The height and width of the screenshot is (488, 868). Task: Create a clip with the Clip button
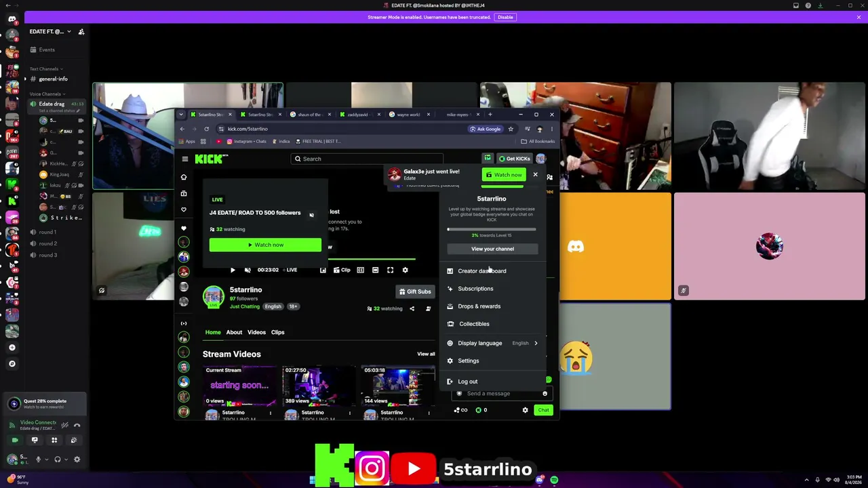342,270
